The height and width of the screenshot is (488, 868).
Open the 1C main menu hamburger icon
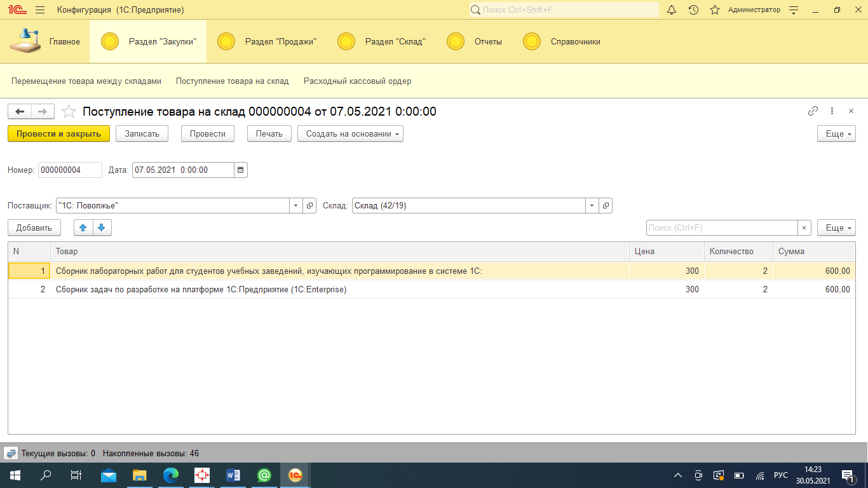coord(40,10)
